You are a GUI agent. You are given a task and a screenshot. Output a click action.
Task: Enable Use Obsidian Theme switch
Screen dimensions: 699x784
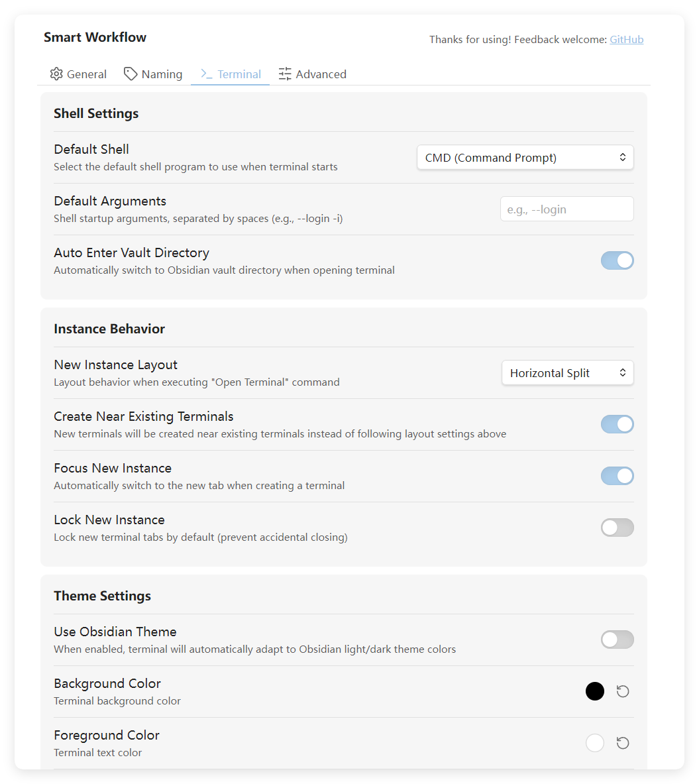(x=617, y=640)
